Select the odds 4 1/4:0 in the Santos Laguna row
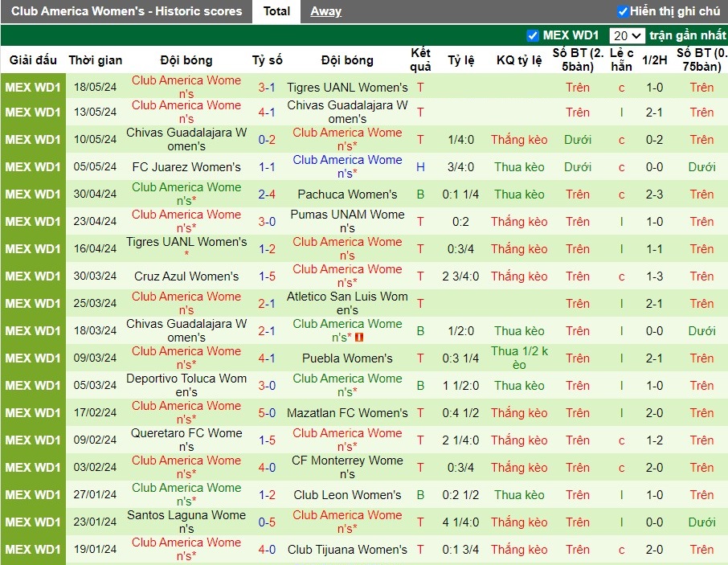Image resolution: width=728 pixels, height=565 pixels. (460, 522)
